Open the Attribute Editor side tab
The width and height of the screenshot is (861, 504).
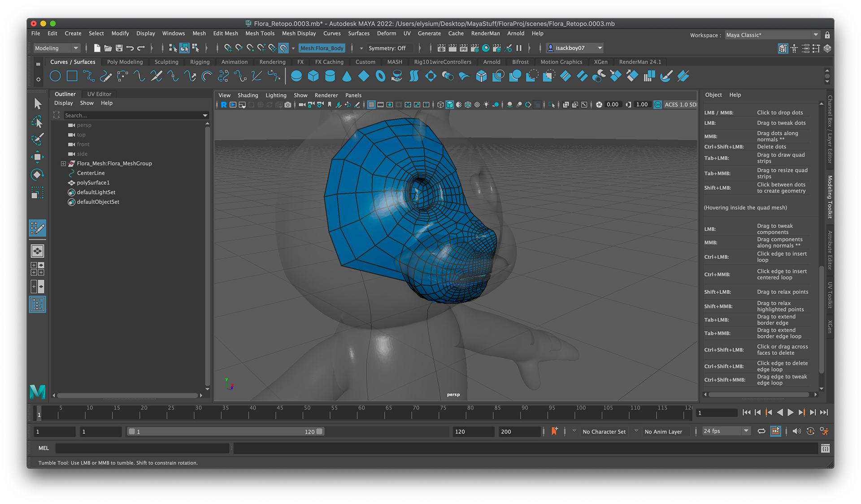[x=830, y=250]
